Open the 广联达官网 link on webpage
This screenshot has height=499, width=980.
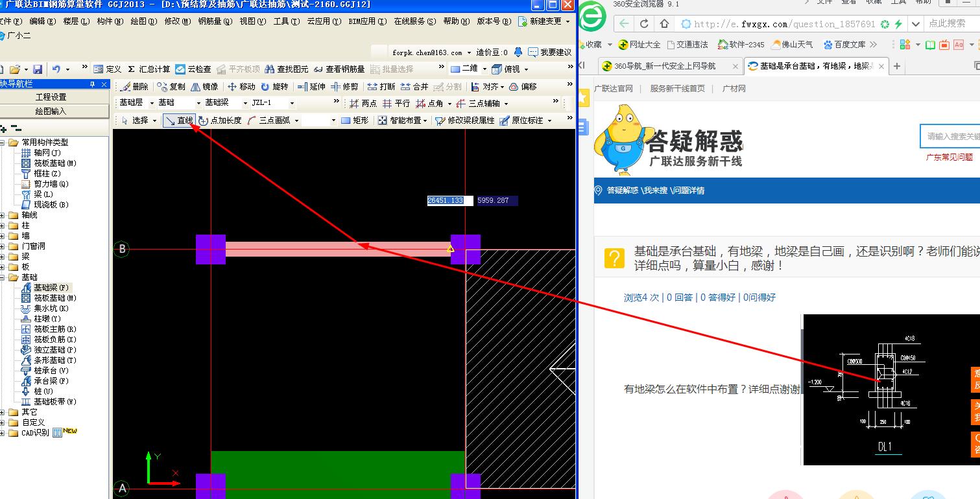point(613,89)
